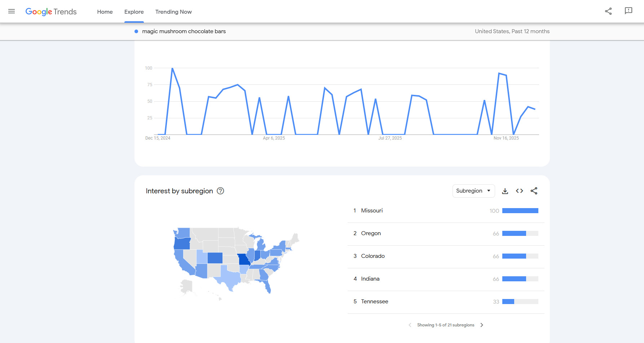Viewport: 644px width, 343px height.
Task: Click the United States, Past 12 months filter text
Action: pos(512,31)
